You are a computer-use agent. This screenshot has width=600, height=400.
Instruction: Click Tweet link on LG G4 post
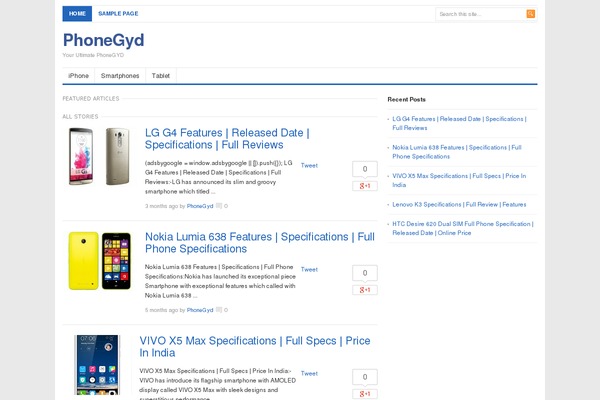coord(309,166)
